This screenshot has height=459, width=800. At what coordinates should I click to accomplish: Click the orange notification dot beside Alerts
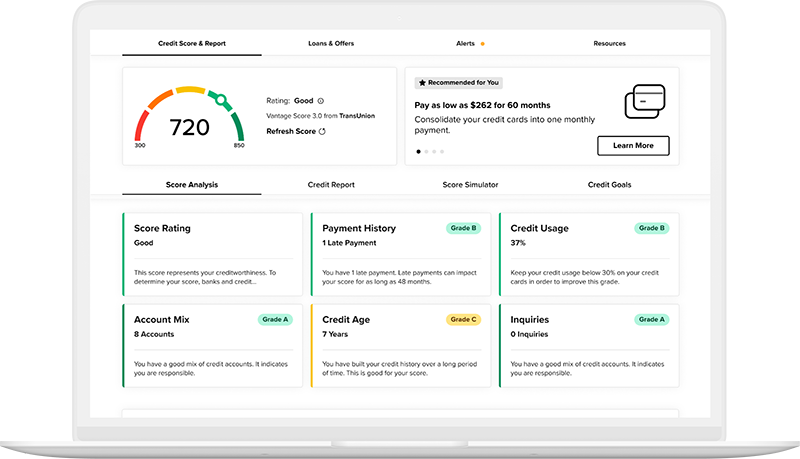[482, 44]
